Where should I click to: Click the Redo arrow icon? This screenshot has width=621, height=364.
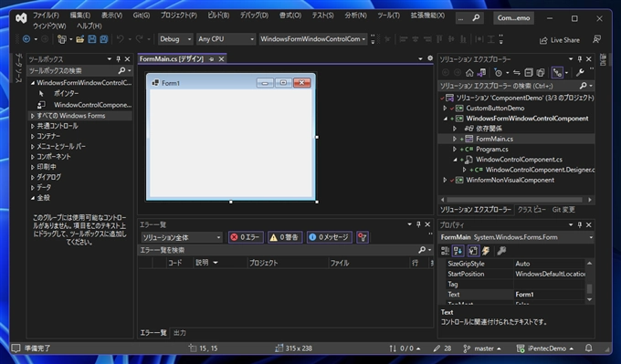(x=140, y=39)
